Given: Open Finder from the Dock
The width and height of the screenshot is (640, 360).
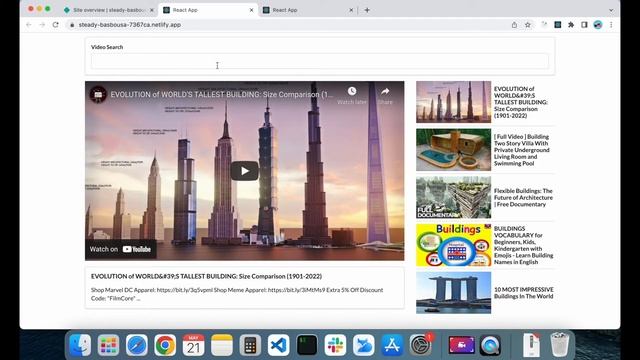Looking at the screenshot, I should [x=80, y=345].
